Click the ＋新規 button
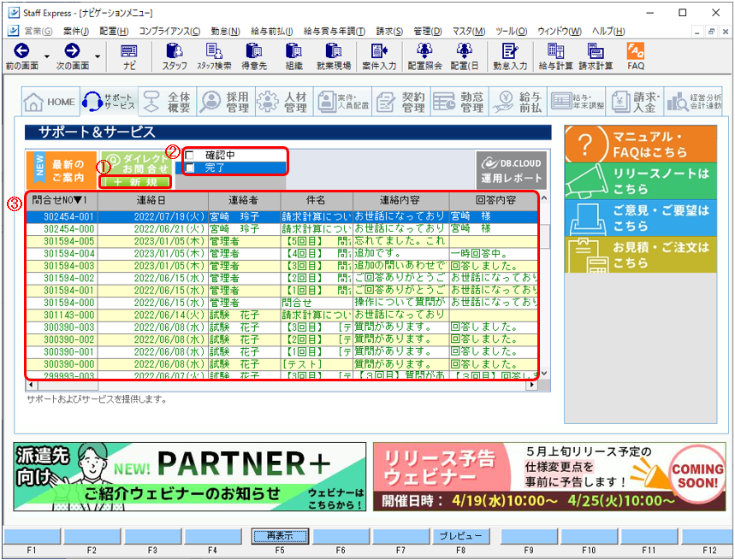The width and height of the screenshot is (735, 560). (x=136, y=181)
